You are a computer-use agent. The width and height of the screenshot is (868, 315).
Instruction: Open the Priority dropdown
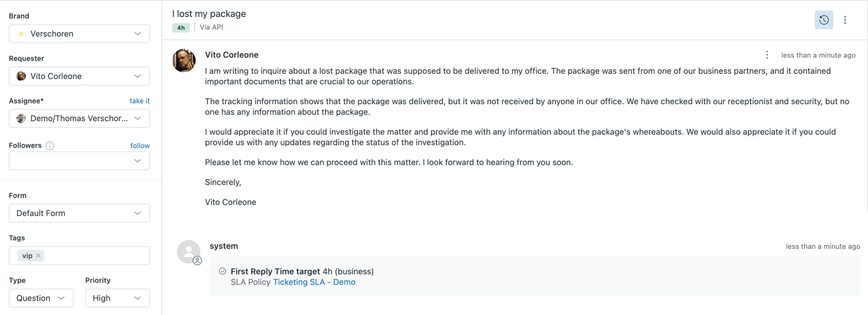[x=117, y=298]
